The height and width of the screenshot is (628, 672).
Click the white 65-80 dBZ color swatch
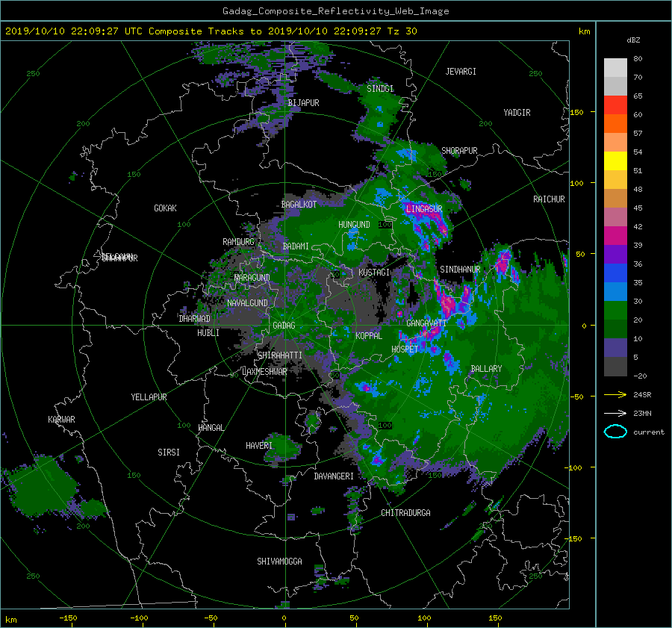615,77
